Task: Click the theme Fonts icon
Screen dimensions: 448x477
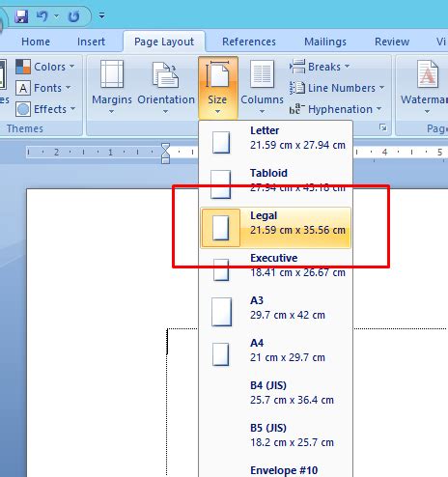Action: click(23, 88)
